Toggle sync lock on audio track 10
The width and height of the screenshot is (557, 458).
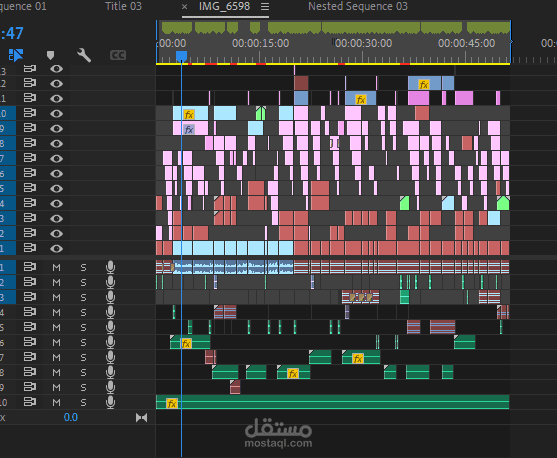tap(30, 402)
